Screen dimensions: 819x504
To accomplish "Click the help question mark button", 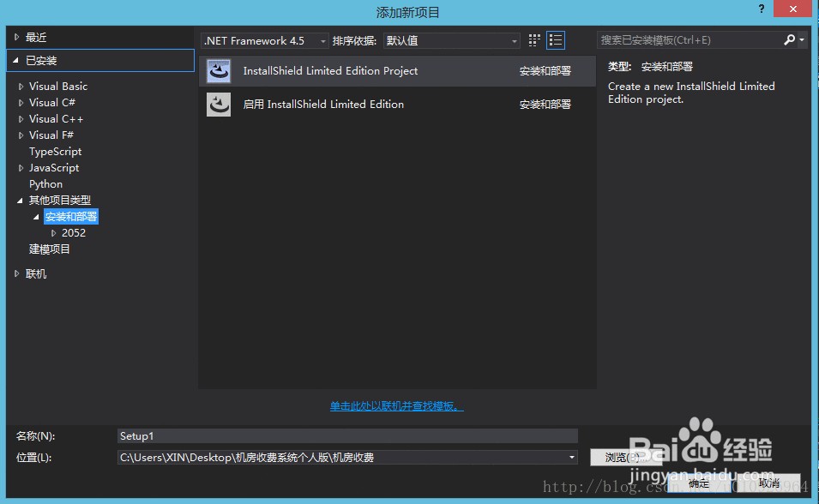I will [x=761, y=9].
